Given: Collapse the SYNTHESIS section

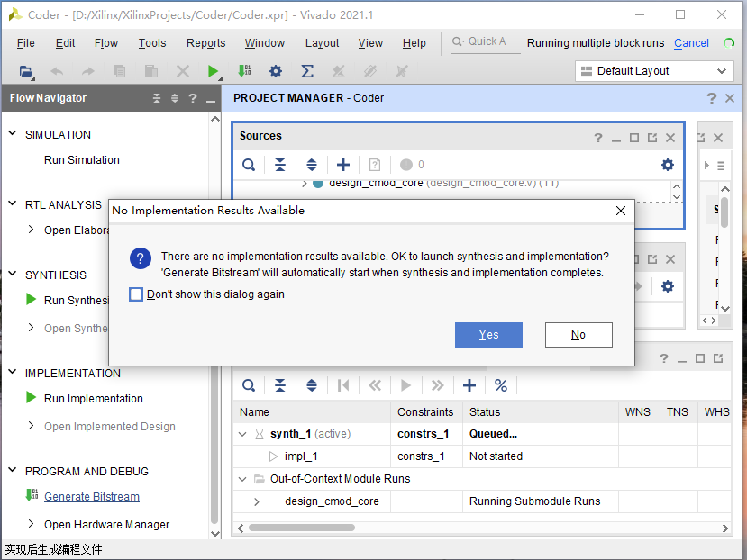Looking at the screenshot, I should pos(13,275).
